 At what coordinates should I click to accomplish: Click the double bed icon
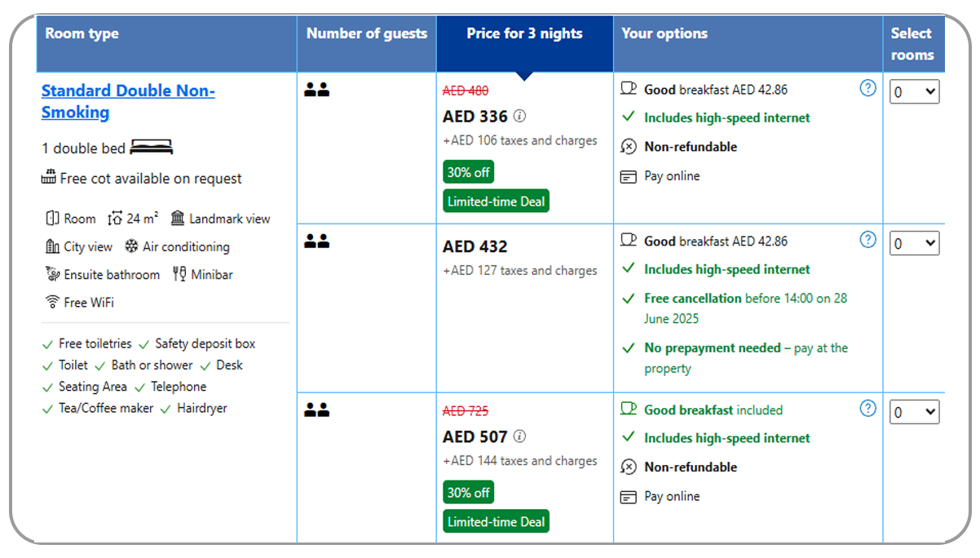click(152, 148)
